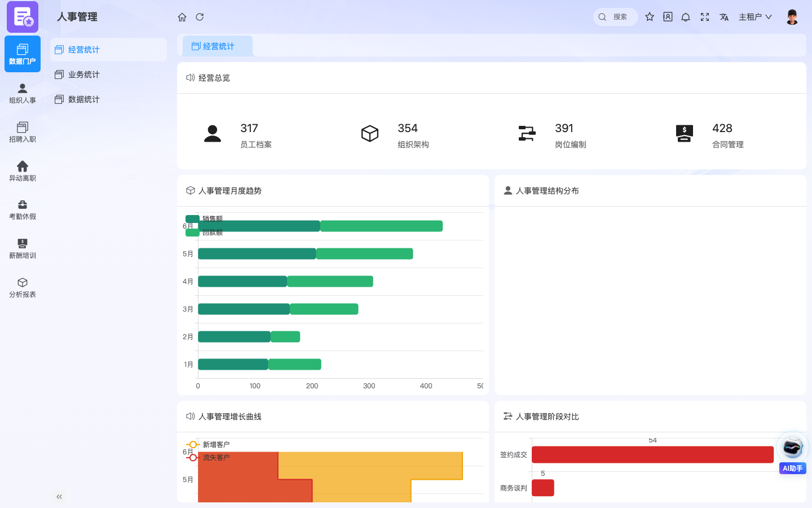The width and height of the screenshot is (812, 508).
Task: Open the user avatar menu
Action: tap(792, 17)
